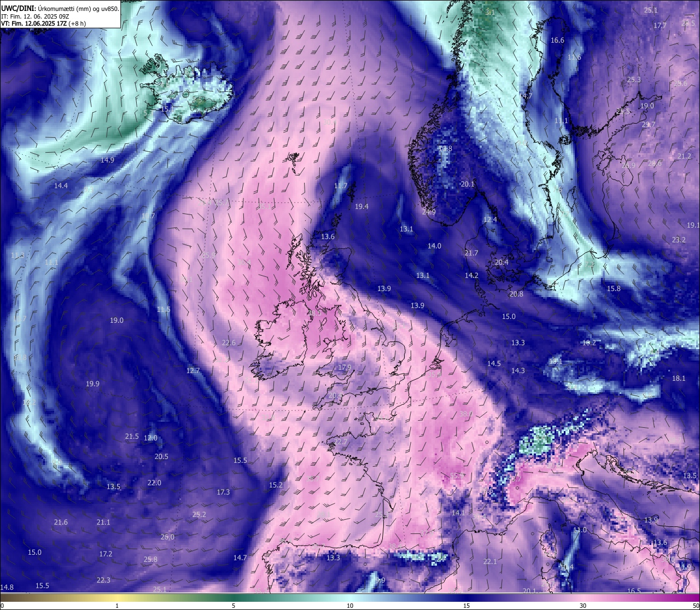Click the map value 19.9
This screenshot has height=610, width=700.
click(x=92, y=384)
